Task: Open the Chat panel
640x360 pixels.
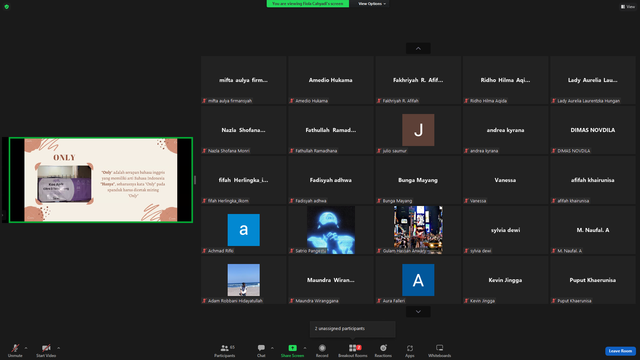Action: coord(261,351)
